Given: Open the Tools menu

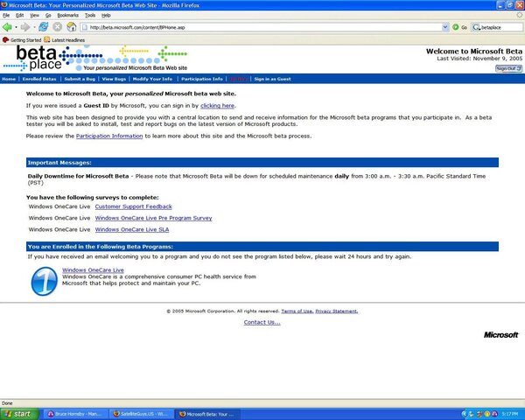Looking at the screenshot, I should point(90,16).
